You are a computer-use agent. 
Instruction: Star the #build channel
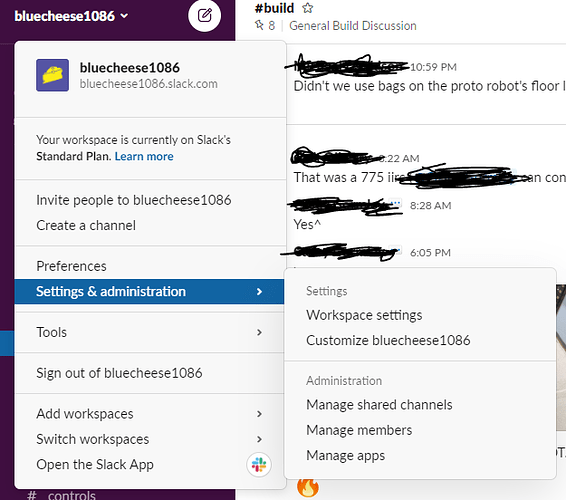[x=308, y=8]
